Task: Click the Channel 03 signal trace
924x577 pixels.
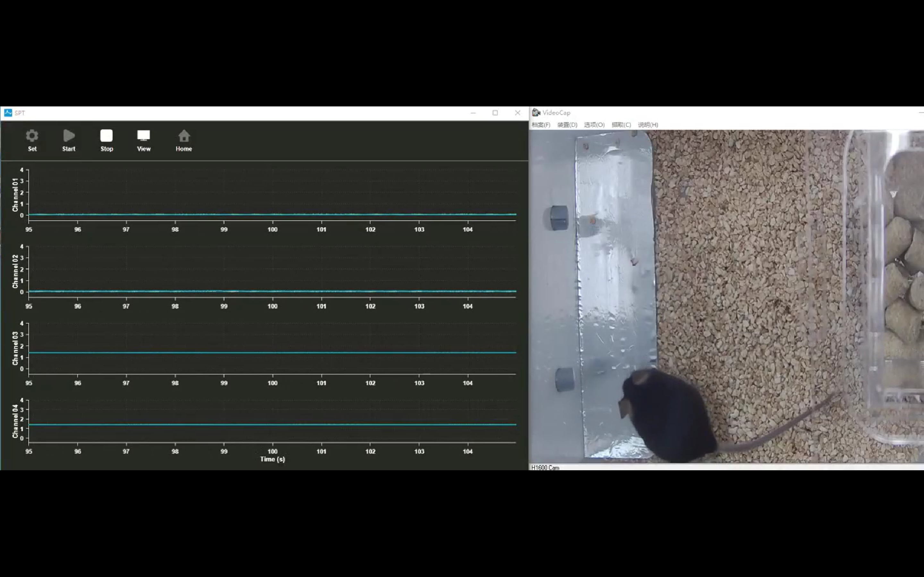Action: (272, 353)
